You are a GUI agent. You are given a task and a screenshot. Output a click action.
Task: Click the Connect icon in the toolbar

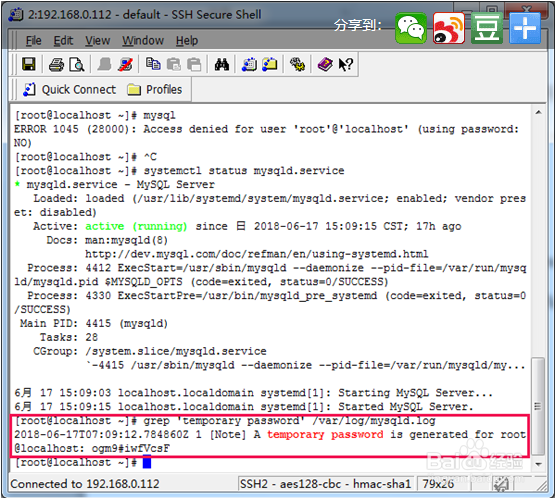[104, 65]
